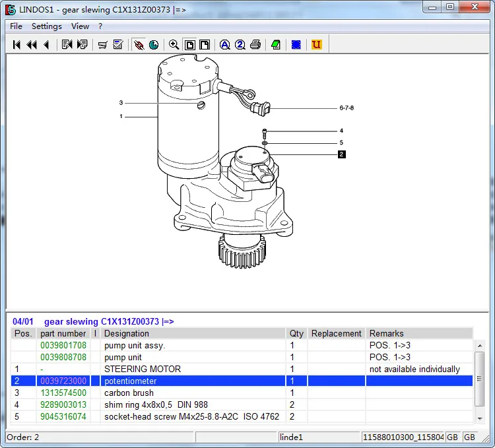Click the 'Remarks' column header

(419, 333)
